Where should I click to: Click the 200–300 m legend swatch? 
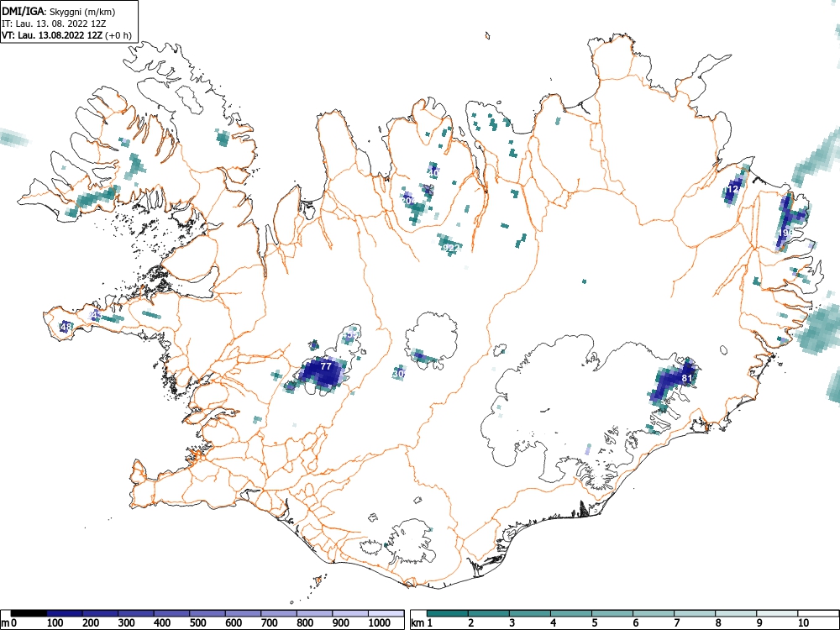101,613
